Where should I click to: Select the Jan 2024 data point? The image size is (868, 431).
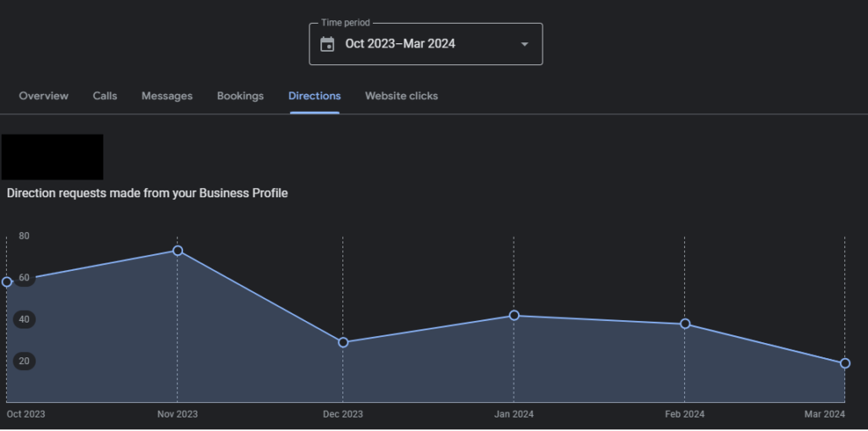[x=514, y=315]
